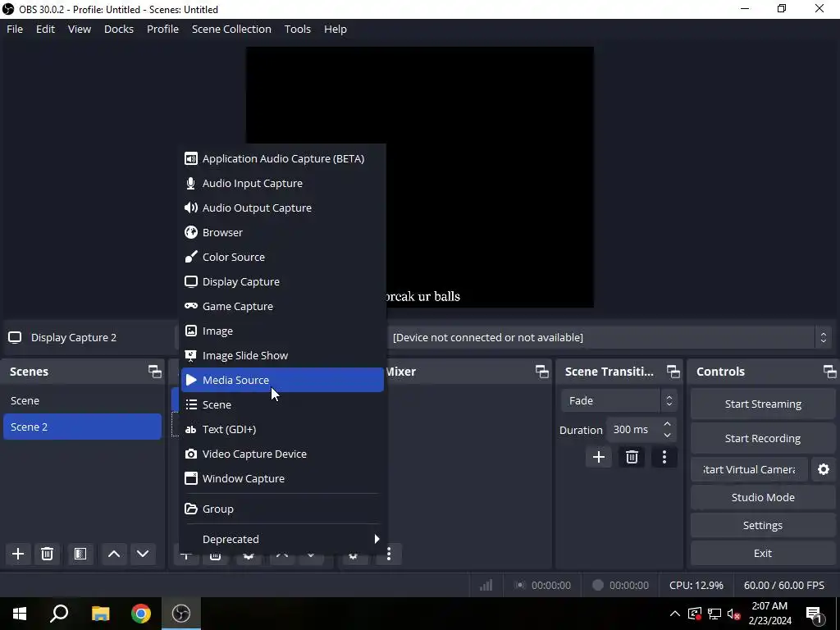
Task: Select Image Slide Show source
Action: point(282,356)
